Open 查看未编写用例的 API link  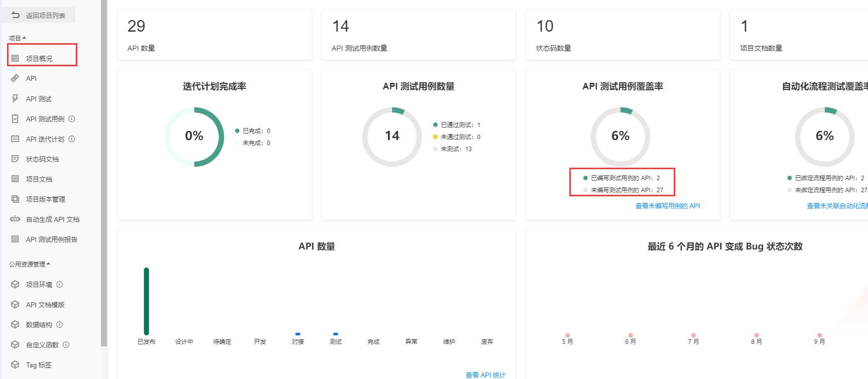(667, 206)
